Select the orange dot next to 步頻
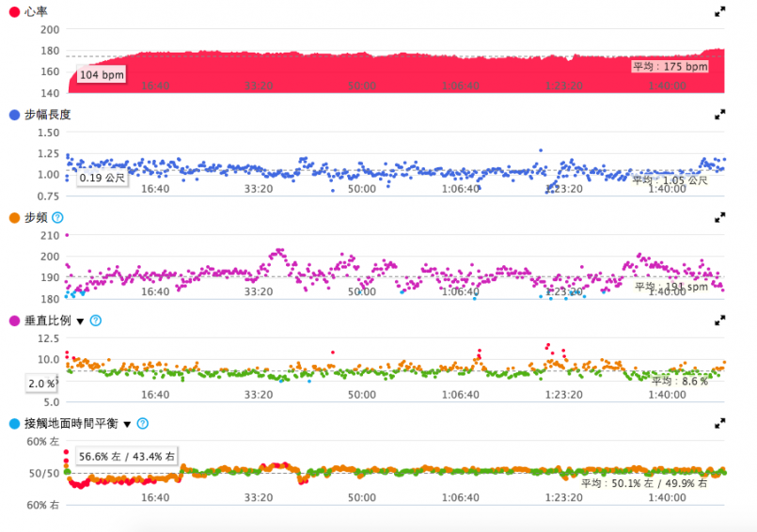The height and width of the screenshot is (532, 757). coord(14,217)
